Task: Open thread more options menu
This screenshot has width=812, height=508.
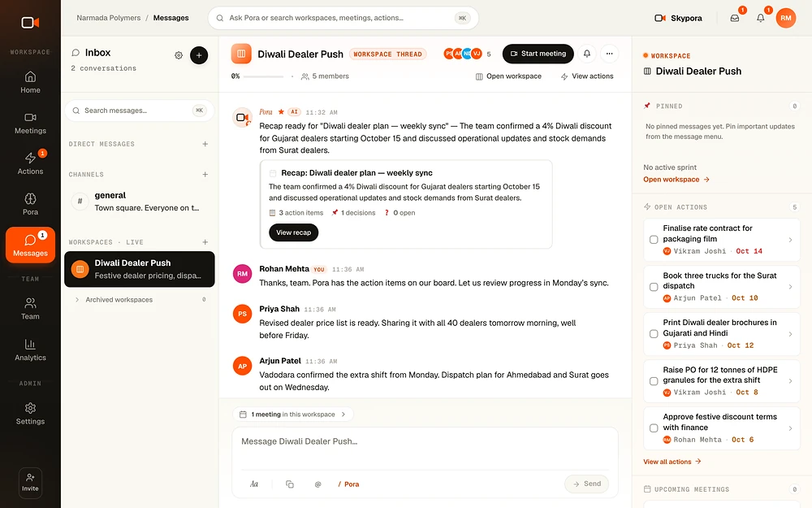Action: (610, 54)
